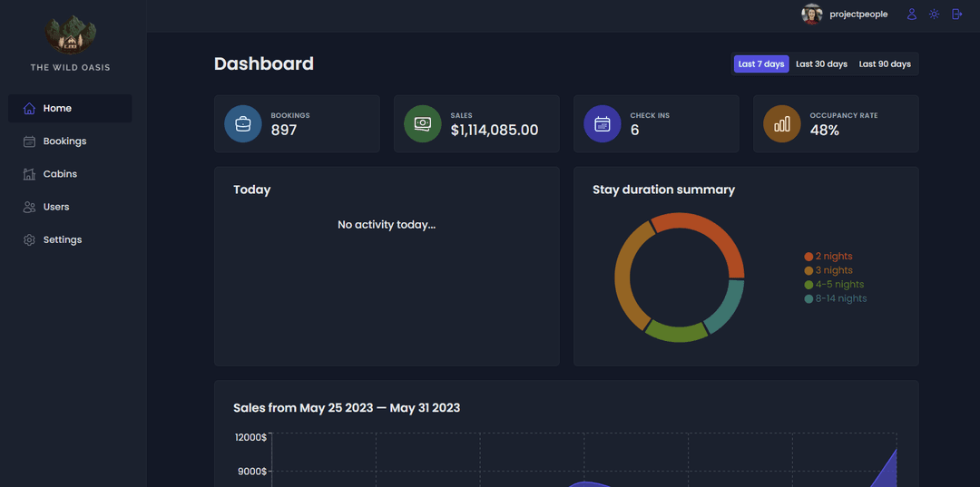Click the briefcase Bookings stat icon
The image size is (980, 487).
pos(243,124)
